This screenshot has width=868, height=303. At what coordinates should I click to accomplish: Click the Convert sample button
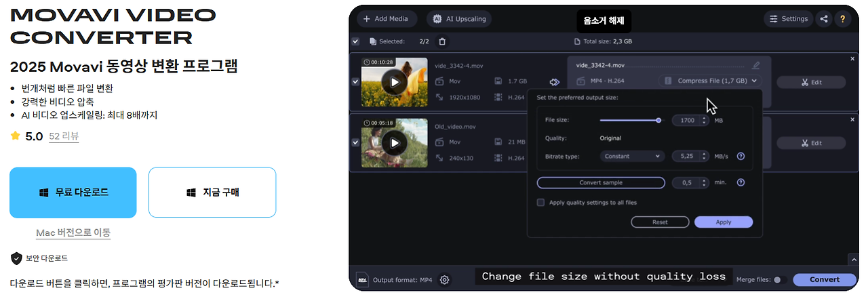[x=601, y=182]
